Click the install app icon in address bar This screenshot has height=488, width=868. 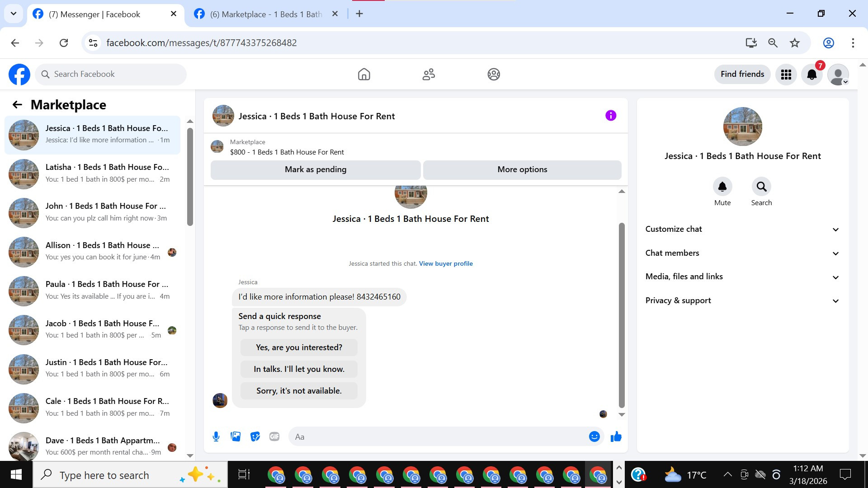(x=751, y=43)
